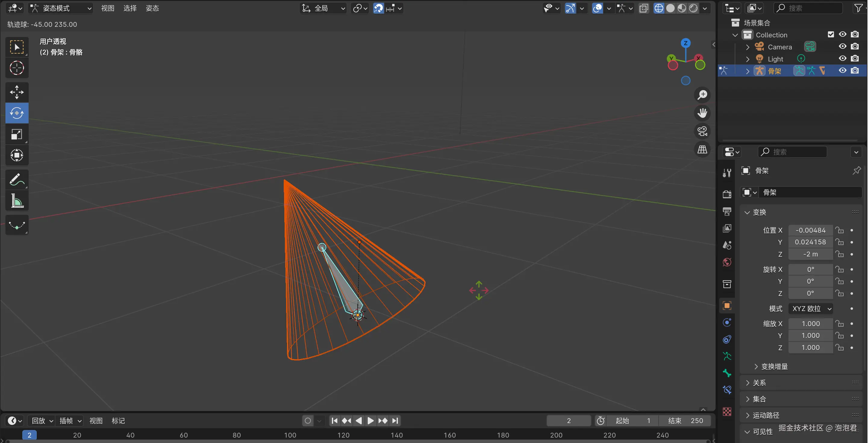Open Bone properties tab icon
This screenshot has height=443, width=868.
[727, 373]
